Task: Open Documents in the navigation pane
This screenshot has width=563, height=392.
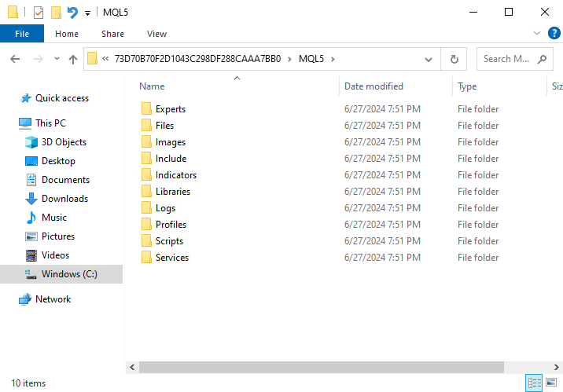Action: (65, 180)
